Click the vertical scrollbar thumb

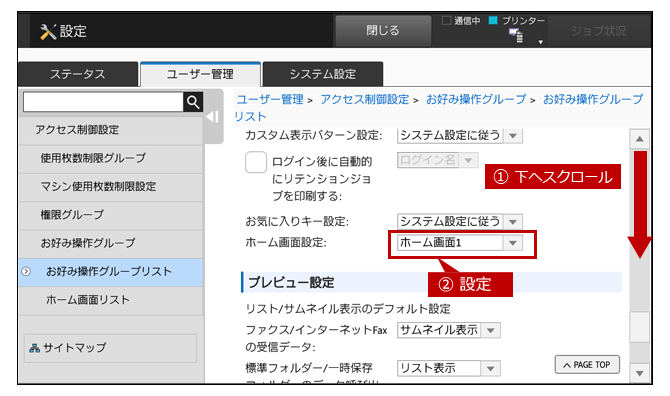640,327
